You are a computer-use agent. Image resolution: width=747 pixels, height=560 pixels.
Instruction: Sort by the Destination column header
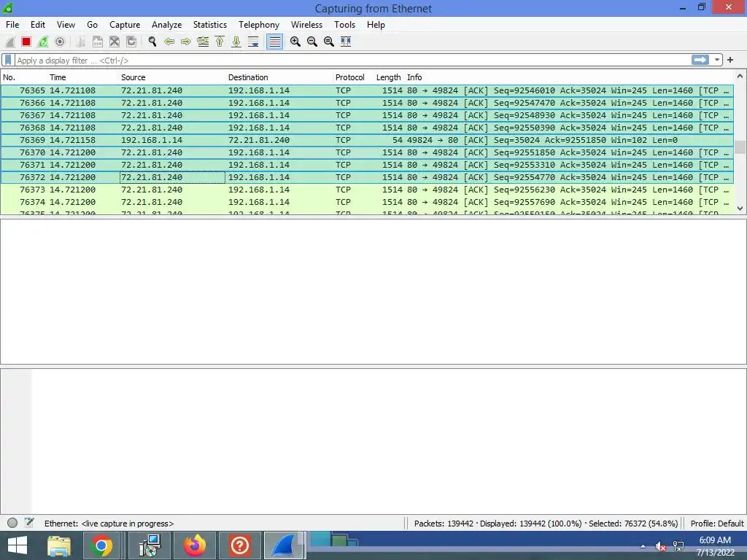click(x=279, y=77)
